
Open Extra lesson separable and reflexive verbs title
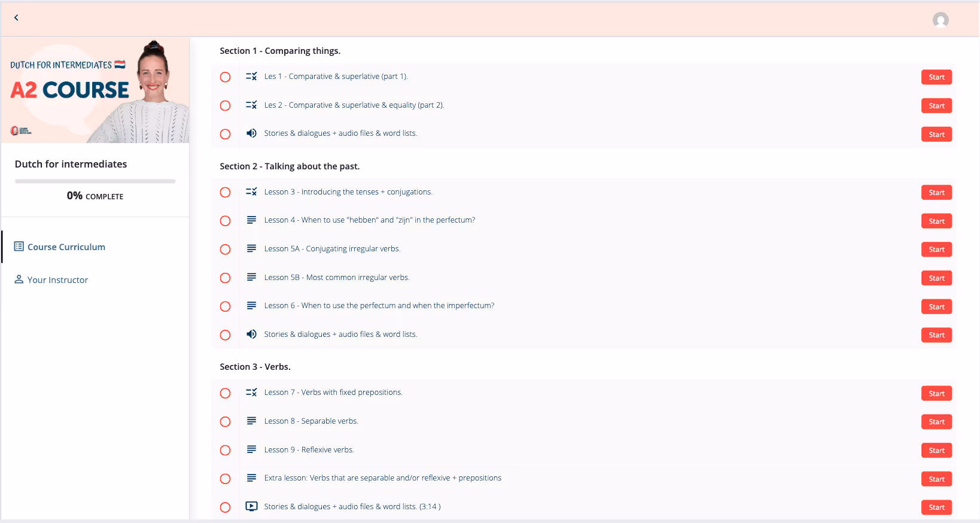click(383, 478)
